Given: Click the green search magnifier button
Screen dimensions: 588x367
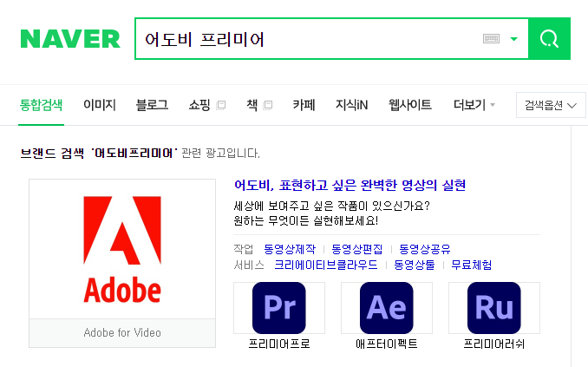Looking at the screenshot, I should click(549, 39).
